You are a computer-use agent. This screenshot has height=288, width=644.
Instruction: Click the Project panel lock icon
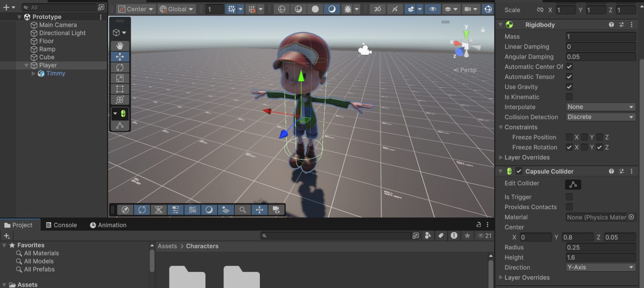[479, 225]
